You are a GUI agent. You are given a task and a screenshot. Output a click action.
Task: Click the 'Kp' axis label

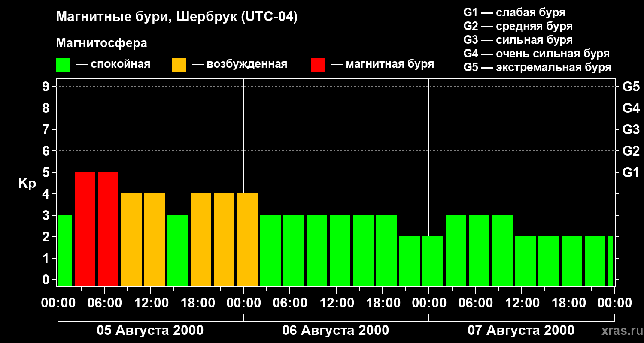27,183
